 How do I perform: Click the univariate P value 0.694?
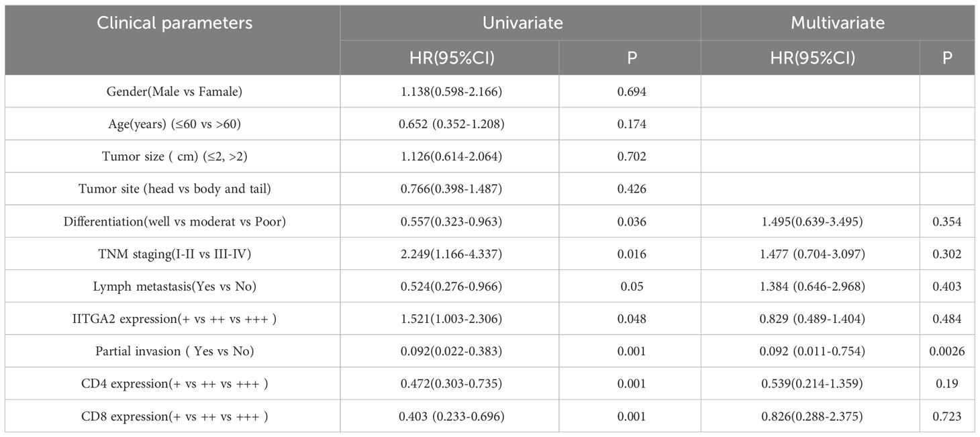click(630, 91)
